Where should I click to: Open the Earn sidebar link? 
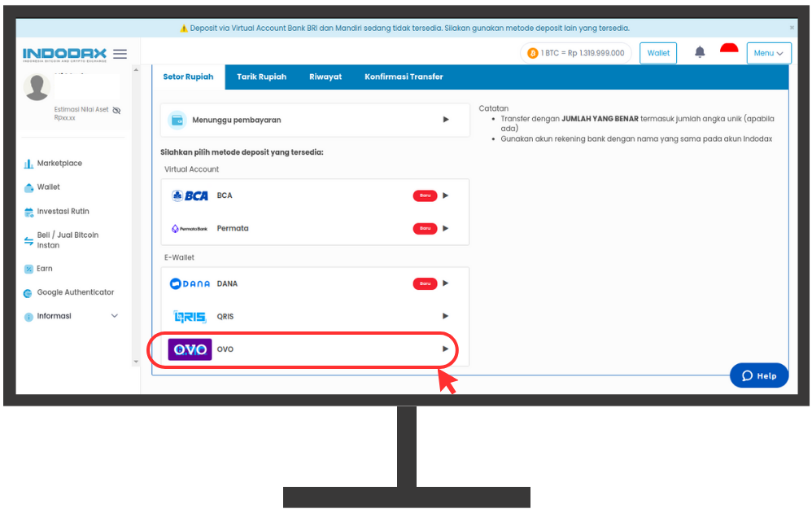pos(45,269)
